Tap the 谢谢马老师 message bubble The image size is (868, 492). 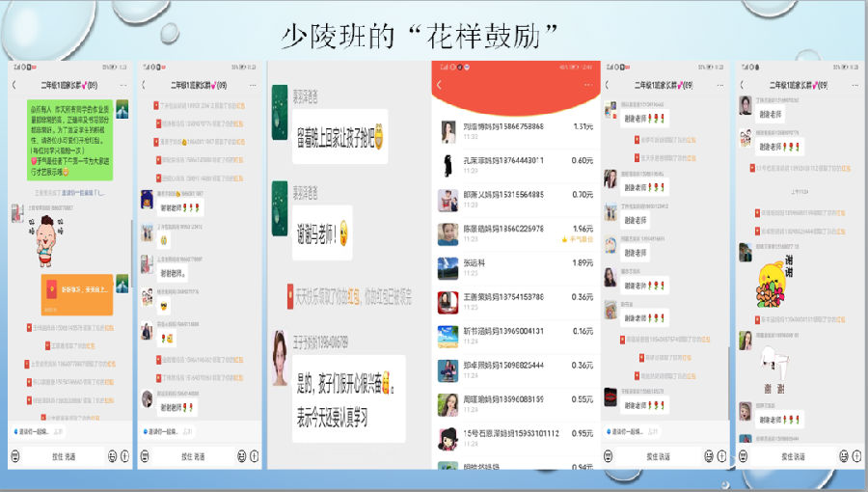tap(322, 232)
